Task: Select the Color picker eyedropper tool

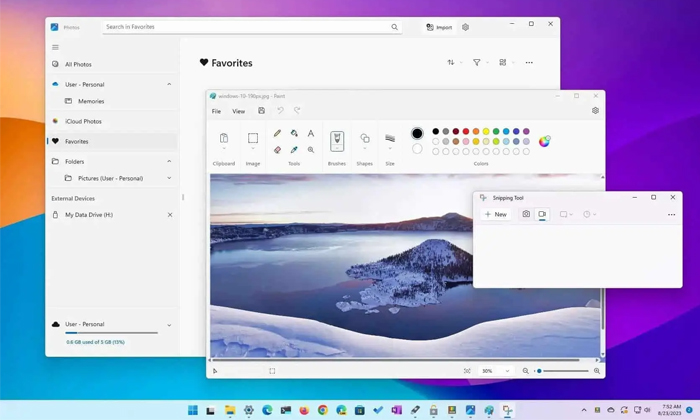Action: [294, 150]
